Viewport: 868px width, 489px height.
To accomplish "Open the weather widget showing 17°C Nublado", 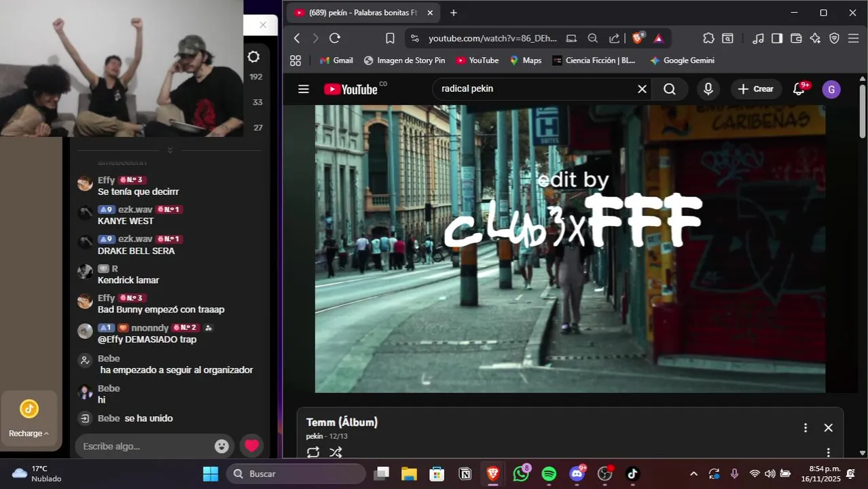I will [37, 473].
